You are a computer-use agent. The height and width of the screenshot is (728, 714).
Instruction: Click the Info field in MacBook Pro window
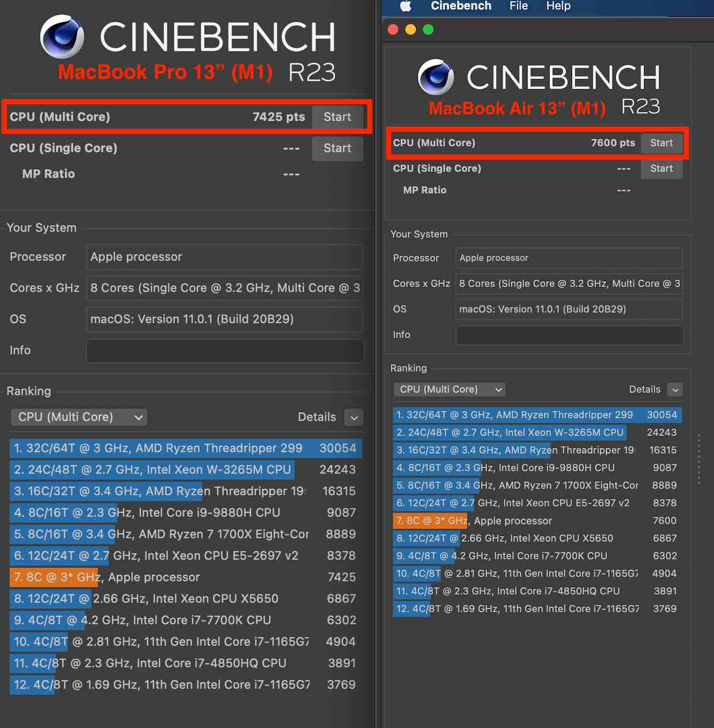pos(225,351)
